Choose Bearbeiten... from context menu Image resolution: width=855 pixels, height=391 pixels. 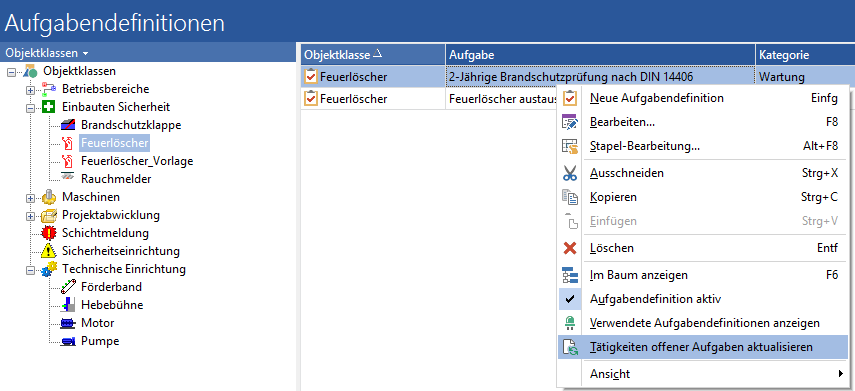[703, 122]
